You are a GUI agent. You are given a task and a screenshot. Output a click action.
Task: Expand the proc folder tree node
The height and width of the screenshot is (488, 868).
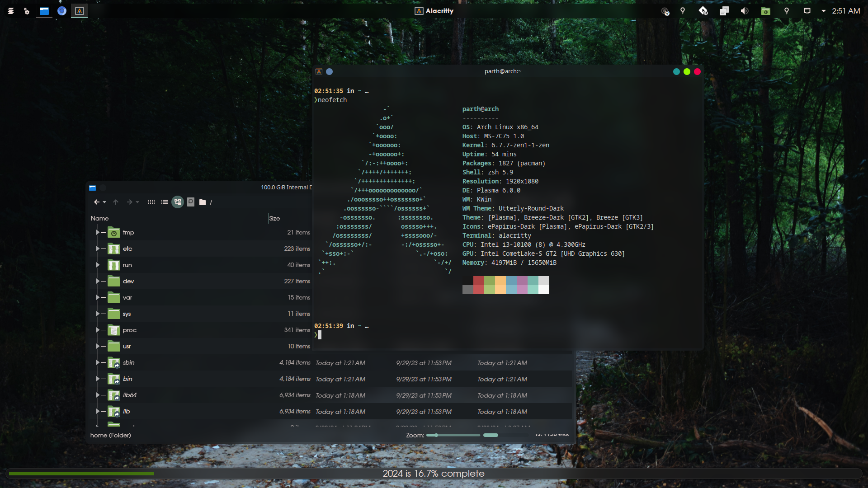pos(98,330)
